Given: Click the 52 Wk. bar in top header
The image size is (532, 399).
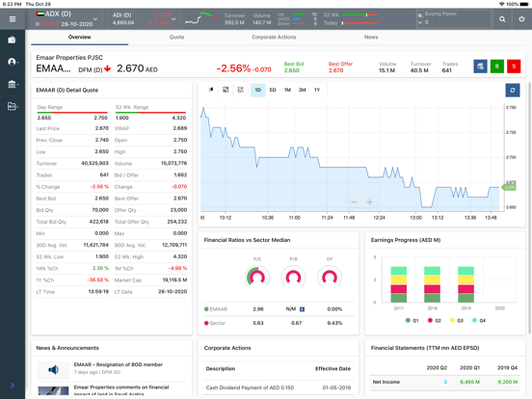Looking at the screenshot, I should [360, 14].
